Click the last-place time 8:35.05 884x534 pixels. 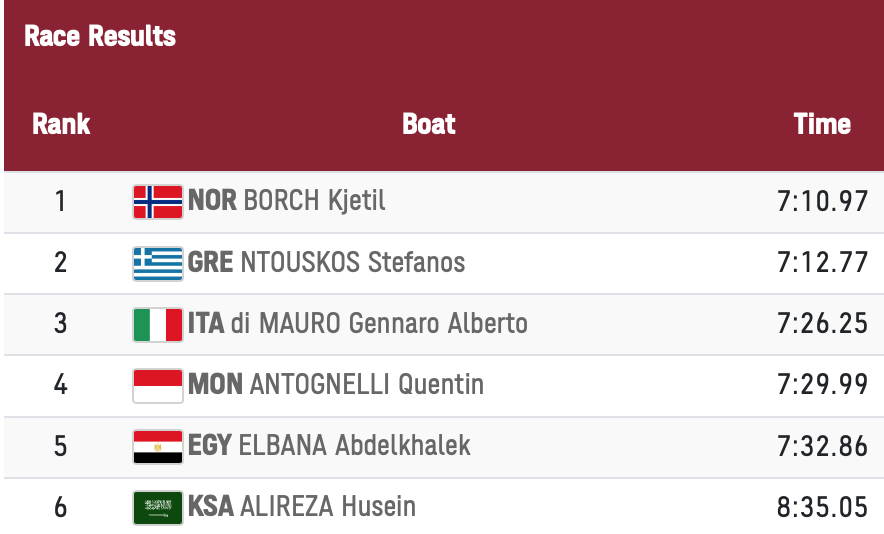pos(822,507)
